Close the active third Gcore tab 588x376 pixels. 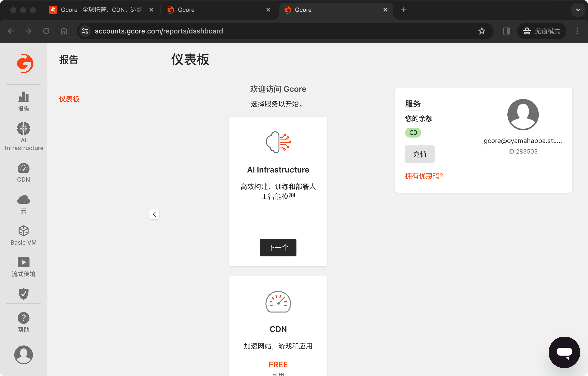click(385, 10)
